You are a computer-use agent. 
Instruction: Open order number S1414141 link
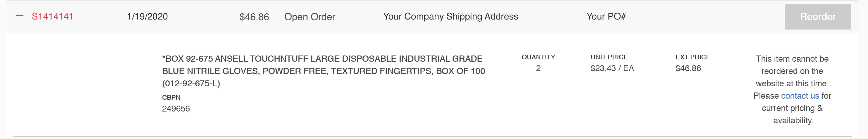tap(53, 16)
